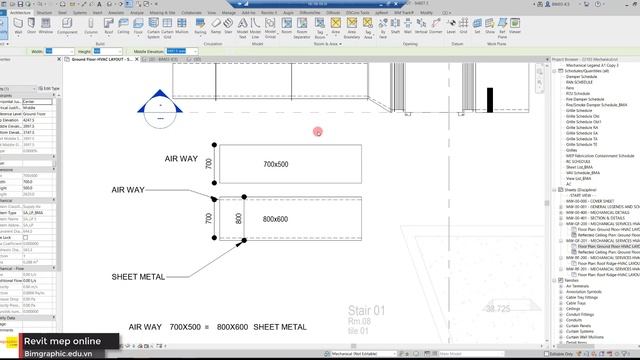Viewport: 640px width, 360px height.
Task: Select the Area tool
Action: (336, 27)
